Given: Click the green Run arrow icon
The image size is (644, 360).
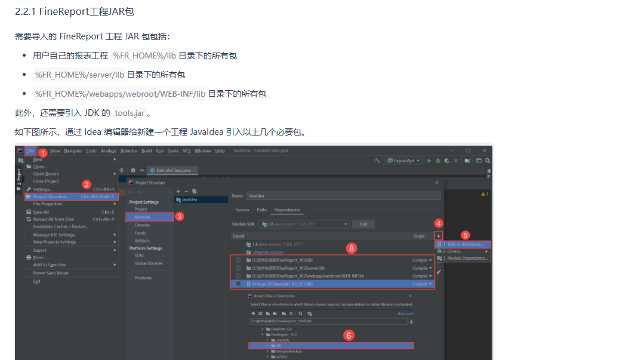Looking at the screenshot, I should pos(429,161).
